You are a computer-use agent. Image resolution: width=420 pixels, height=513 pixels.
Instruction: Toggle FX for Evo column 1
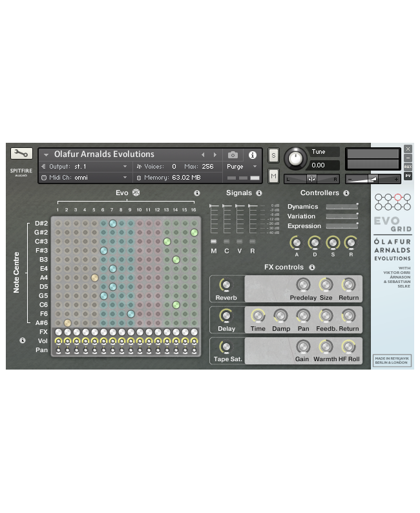click(58, 332)
